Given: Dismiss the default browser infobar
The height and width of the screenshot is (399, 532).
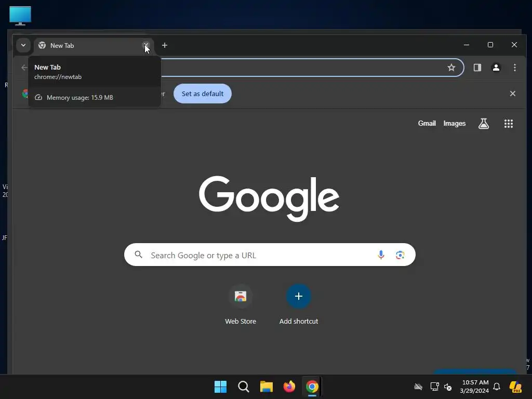Looking at the screenshot, I should 513,94.
